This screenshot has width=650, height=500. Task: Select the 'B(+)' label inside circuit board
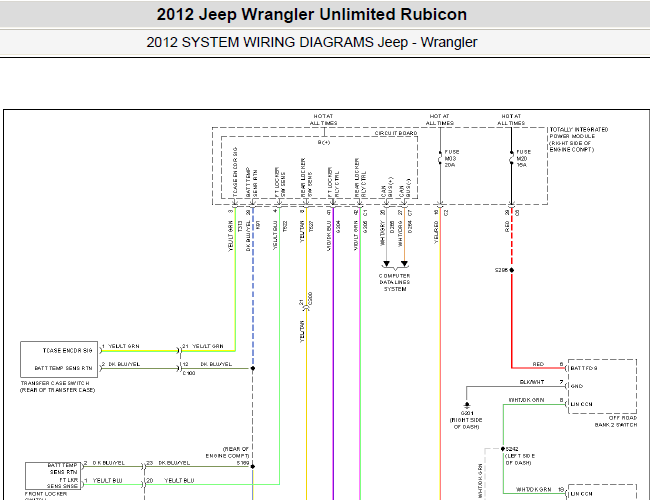tap(324, 142)
